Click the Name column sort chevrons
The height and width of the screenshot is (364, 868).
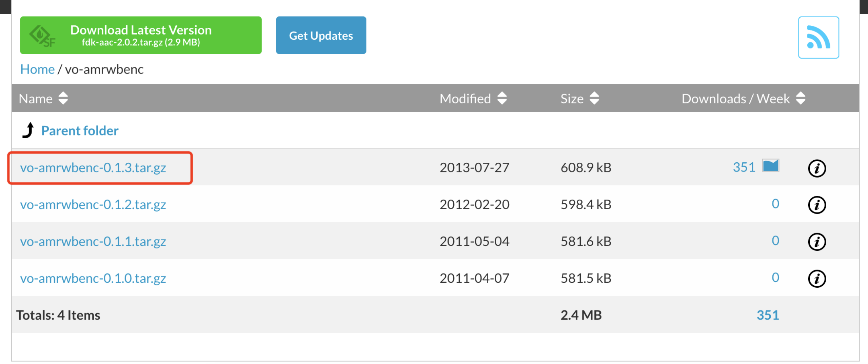coord(63,98)
